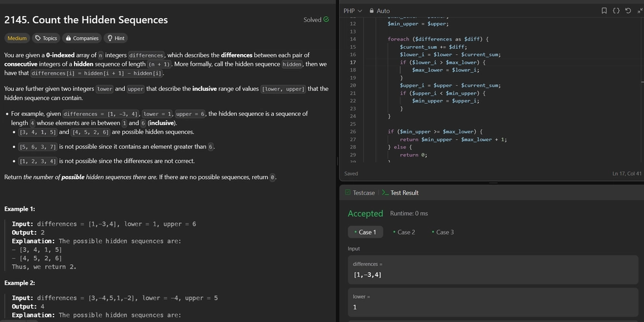
Task: Click the Testcase checkbox icon
Action: (348, 193)
